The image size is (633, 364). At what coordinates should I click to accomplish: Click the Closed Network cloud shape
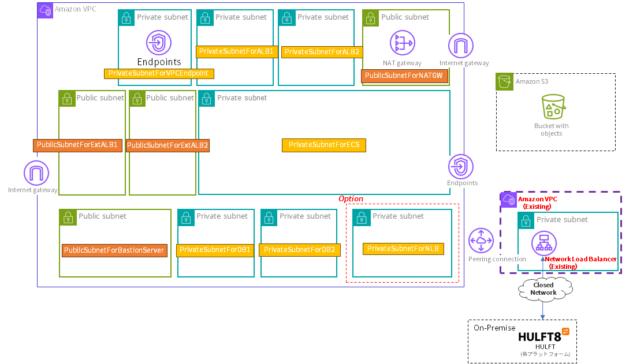[545, 288]
